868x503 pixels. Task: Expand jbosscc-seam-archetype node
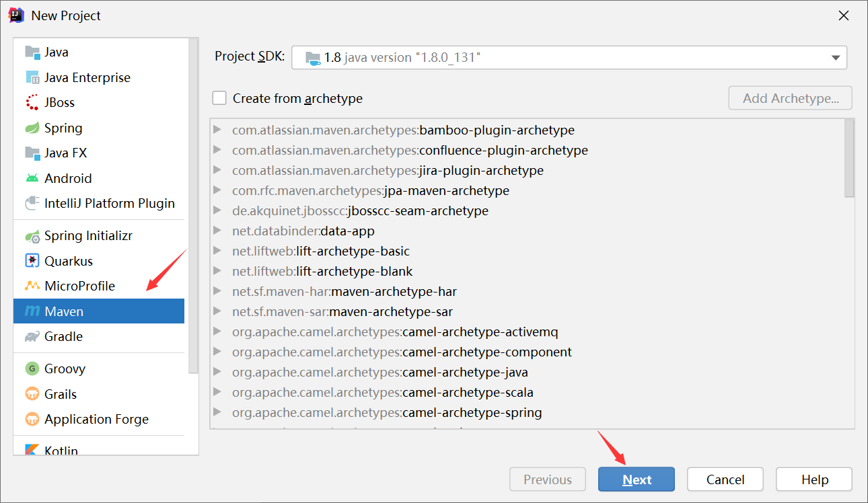click(x=217, y=210)
